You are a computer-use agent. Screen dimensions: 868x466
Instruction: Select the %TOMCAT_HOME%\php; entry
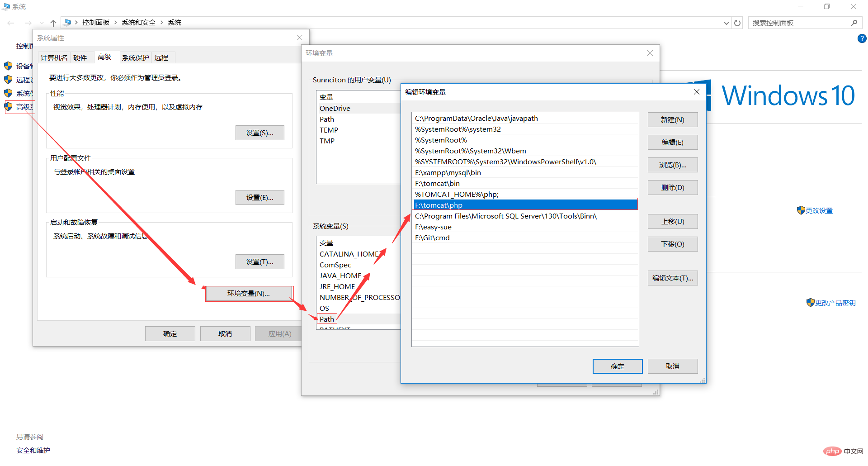525,194
